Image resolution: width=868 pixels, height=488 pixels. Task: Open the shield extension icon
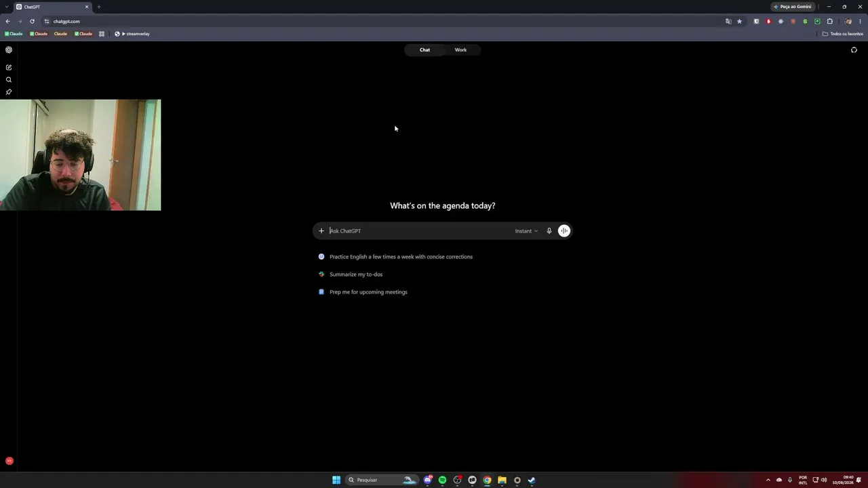(x=756, y=21)
